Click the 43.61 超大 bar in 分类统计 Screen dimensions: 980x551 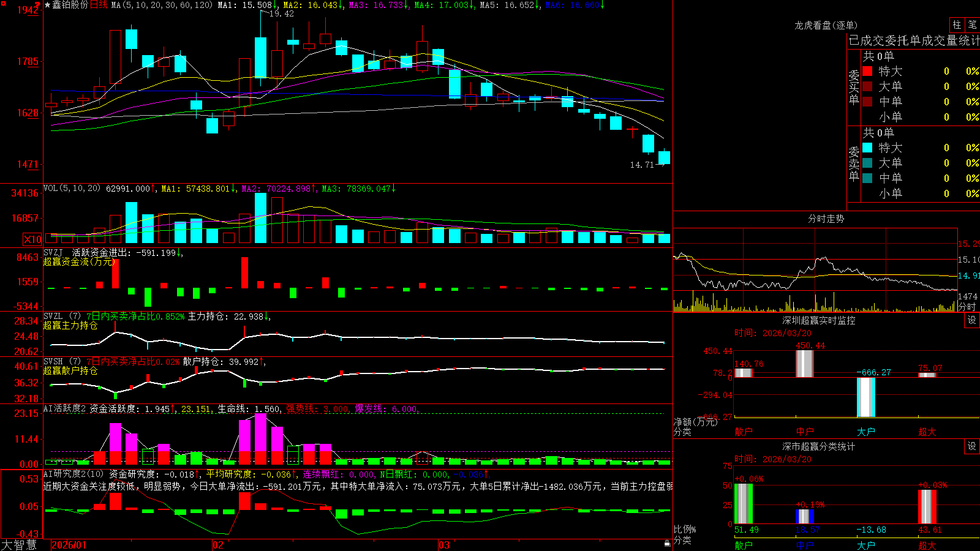coord(927,507)
